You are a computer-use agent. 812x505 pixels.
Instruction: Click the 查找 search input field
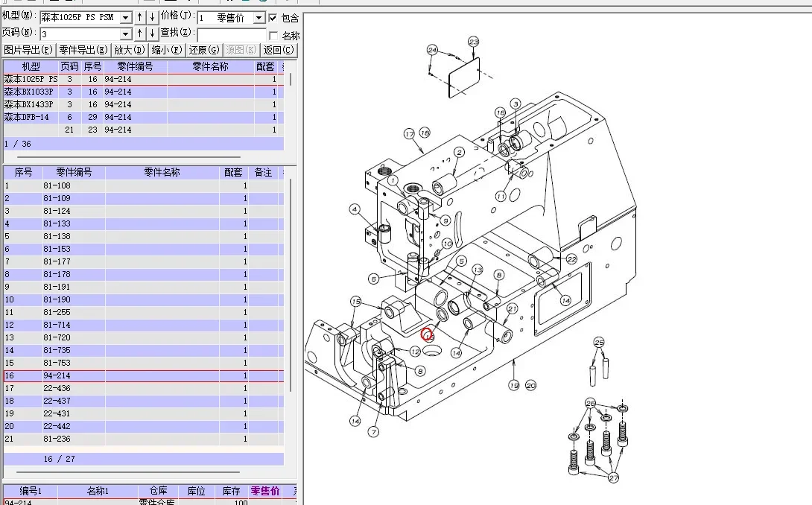(x=232, y=35)
